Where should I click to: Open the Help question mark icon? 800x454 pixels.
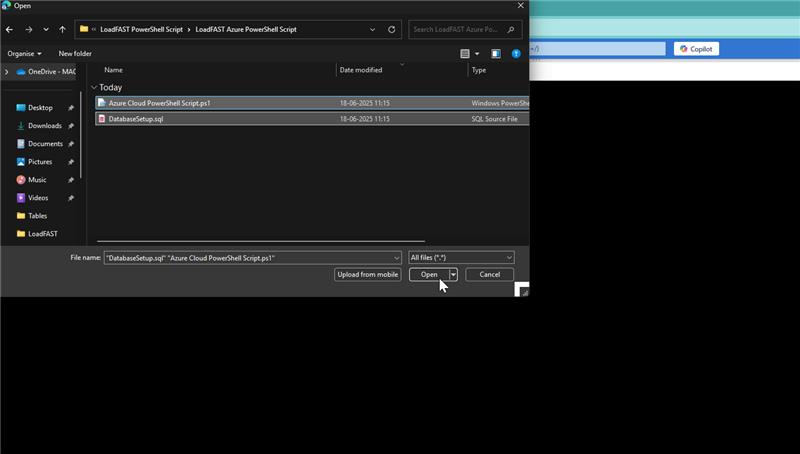click(516, 53)
